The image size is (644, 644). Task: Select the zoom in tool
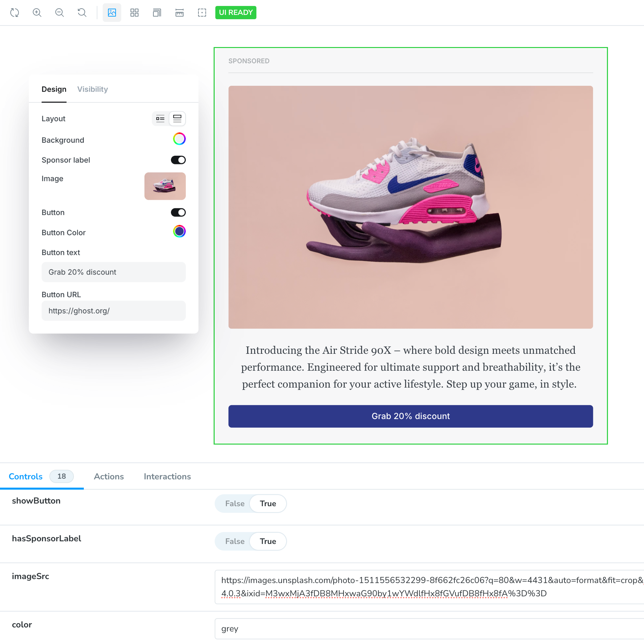tap(37, 13)
